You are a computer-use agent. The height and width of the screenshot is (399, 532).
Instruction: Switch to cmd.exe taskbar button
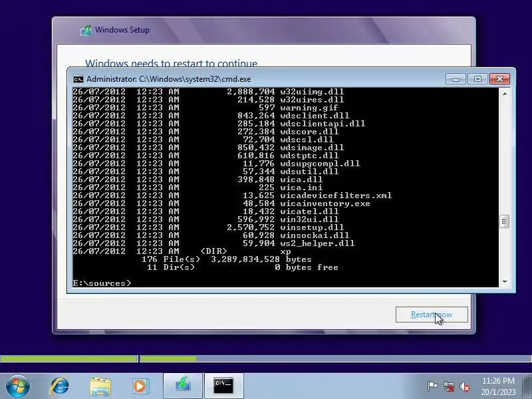click(223, 386)
